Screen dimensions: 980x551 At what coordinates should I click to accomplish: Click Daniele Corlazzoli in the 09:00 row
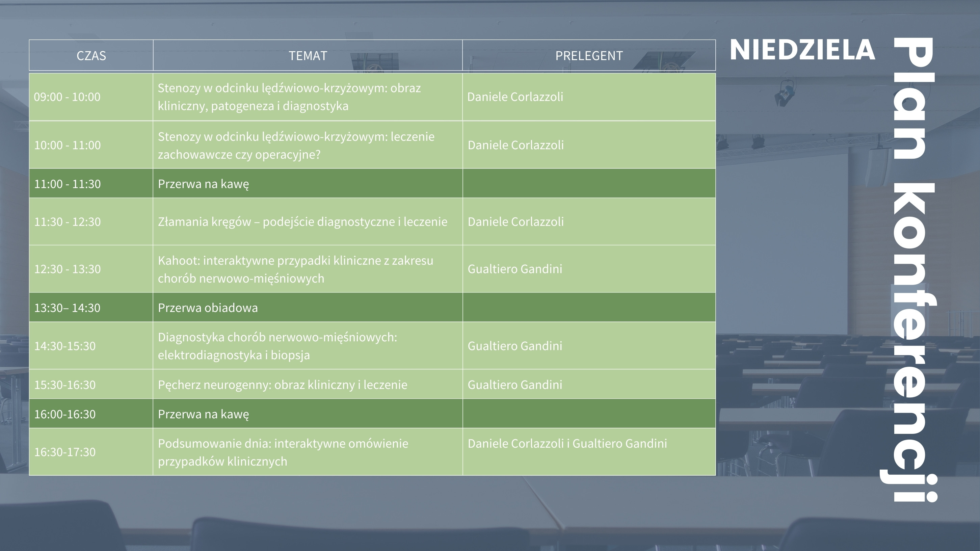(515, 97)
